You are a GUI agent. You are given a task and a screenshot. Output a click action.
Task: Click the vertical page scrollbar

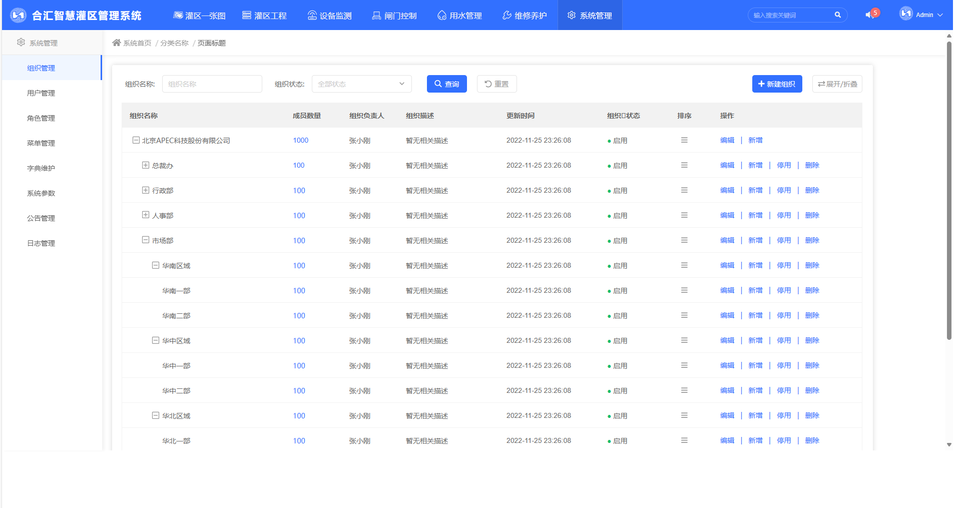tap(949, 190)
